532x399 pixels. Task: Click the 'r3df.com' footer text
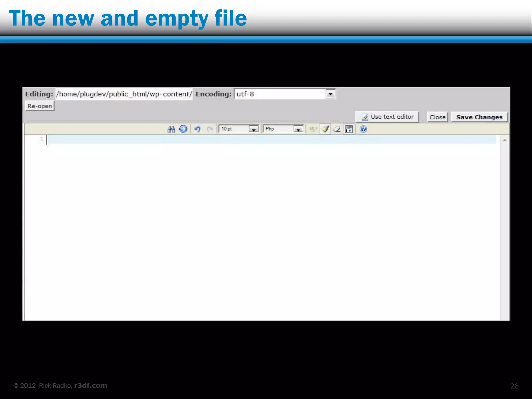91,385
